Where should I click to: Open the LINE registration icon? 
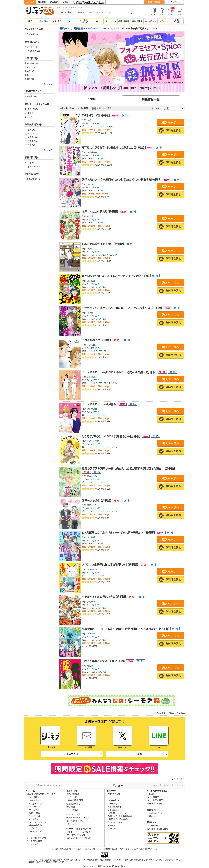159,736
